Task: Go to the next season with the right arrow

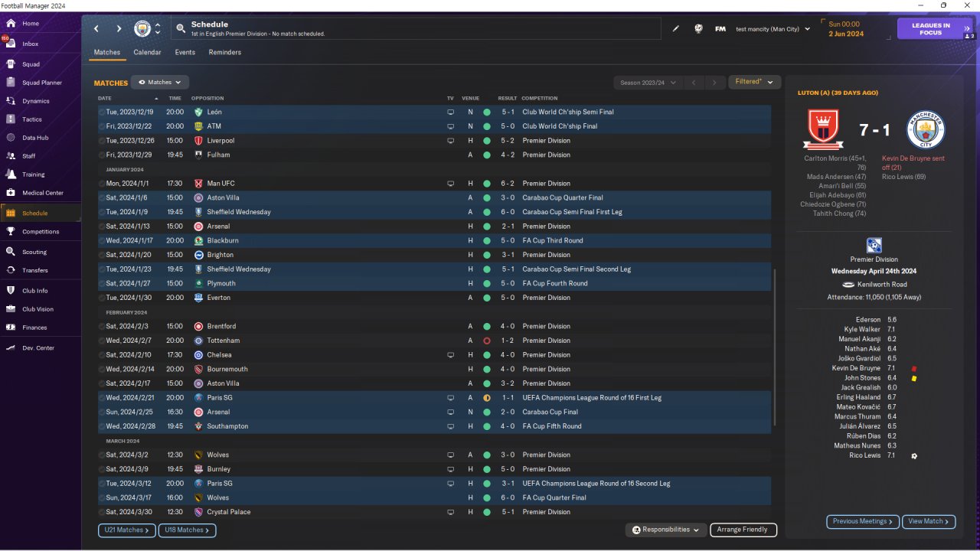Action: pos(714,83)
